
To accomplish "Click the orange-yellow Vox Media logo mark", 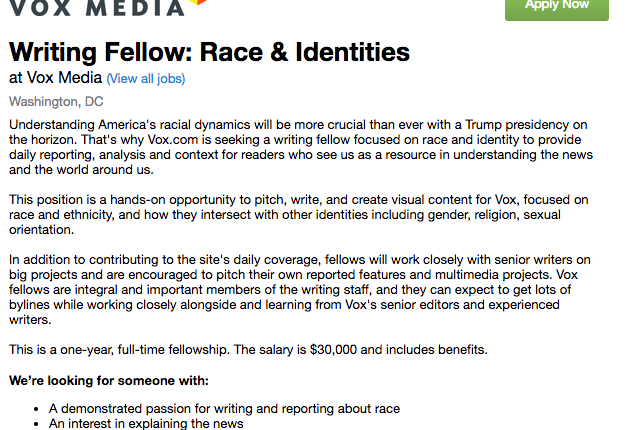I will click(198, 2).
